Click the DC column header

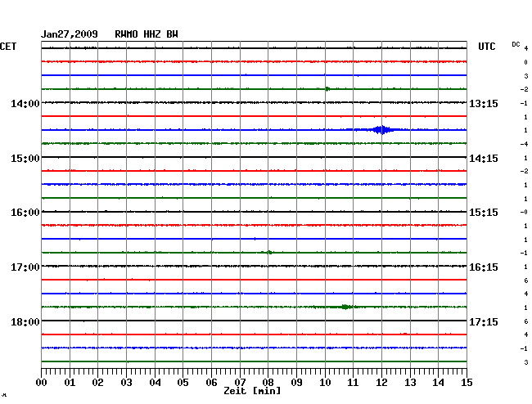click(x=516, y=44)
